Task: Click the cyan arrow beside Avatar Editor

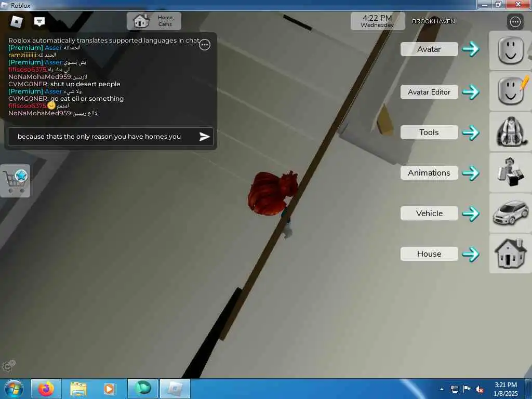Action: click(471, 92)
